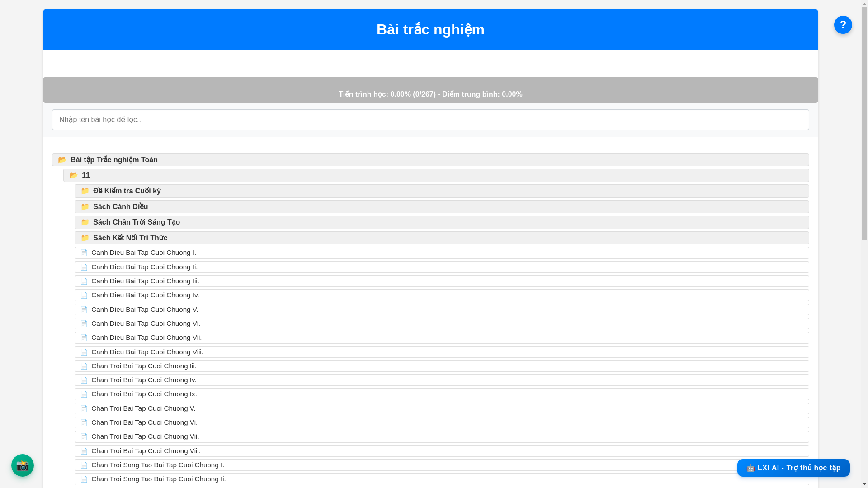Open LXI AI learning assistant
The height and width of the screenshot is (488, 868).
pyautogui.click(x=793, y=468)
